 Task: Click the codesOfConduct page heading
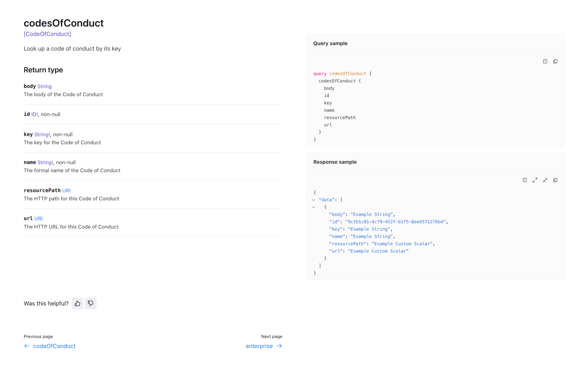[63, 23]
